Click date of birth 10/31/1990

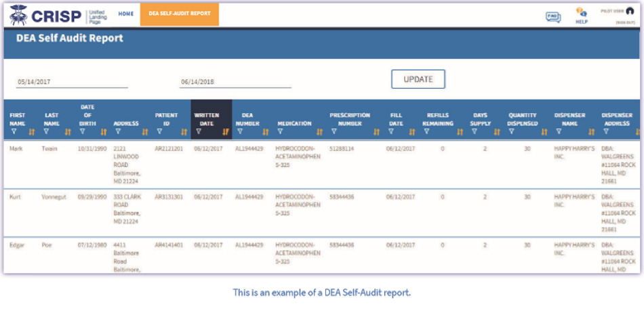coord(92,148)
